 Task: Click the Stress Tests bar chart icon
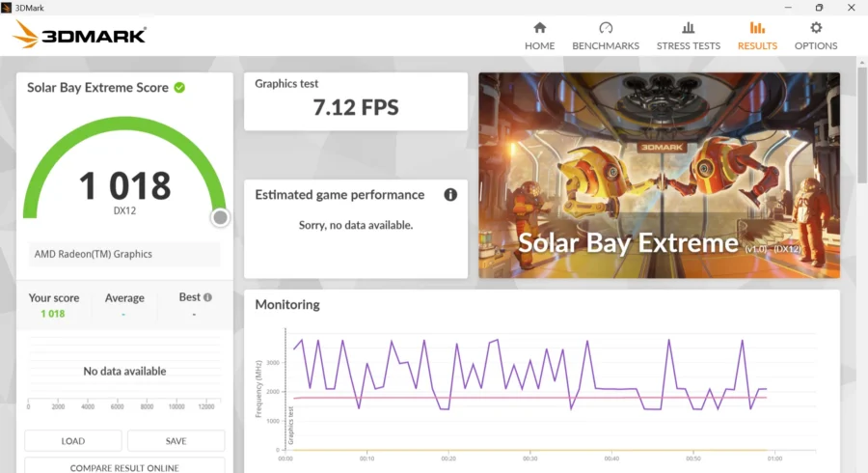point(688,28)
